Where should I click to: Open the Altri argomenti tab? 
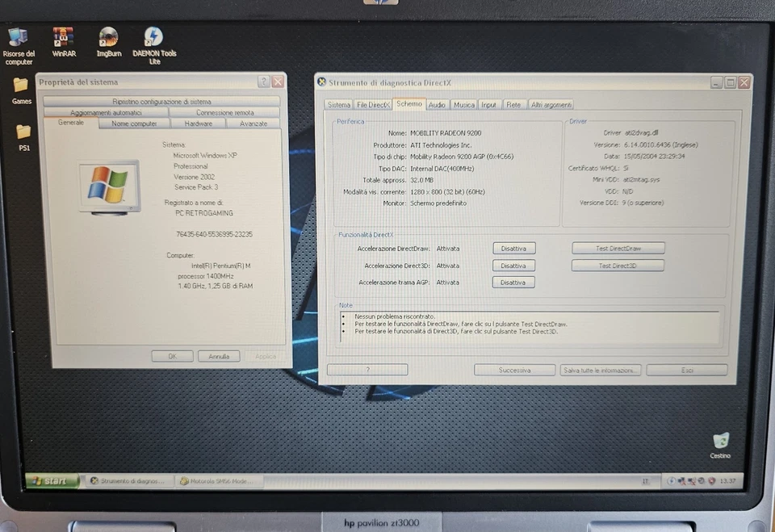click(551, 105)
